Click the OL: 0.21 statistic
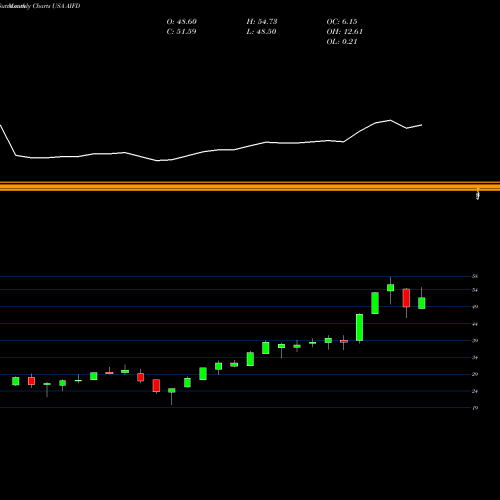This screenshot has height=500, width=500. click(x=342, y=42)
